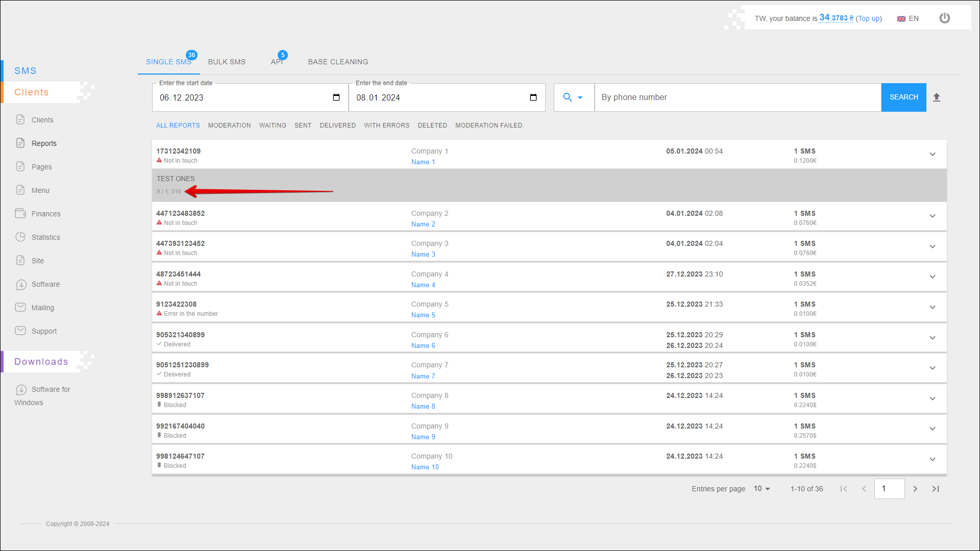980x551 pixels.
Task: Open Mailing in the sidebar
Action: point(42,308)
